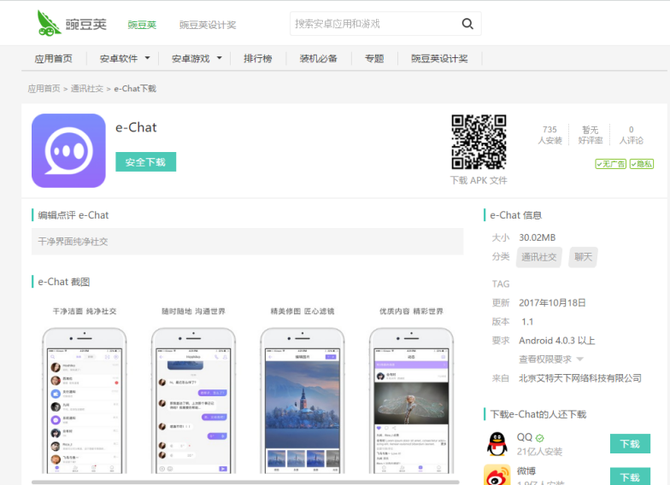Click the 豌豆荚 brand name text

click(x=85, y=24)
